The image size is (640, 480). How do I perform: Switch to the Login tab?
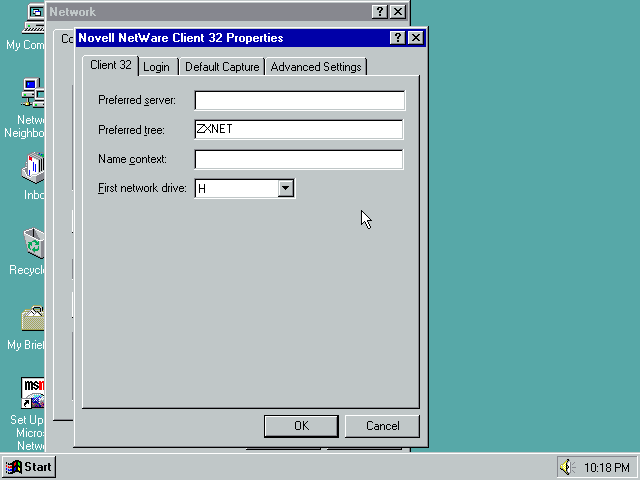pos(156,67)
